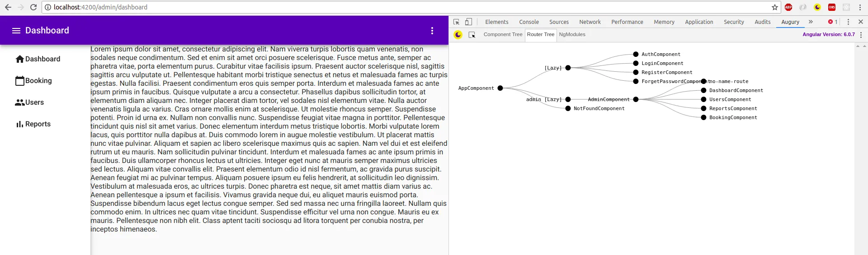The width and height of the screenshot is (868, 255).
Task: Switch to the Network tab
Action: [x=590, y=22]
